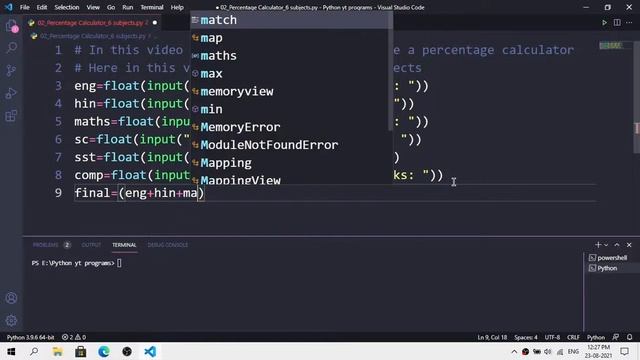Image resolution: width=640 pixels, height=360 pixels.
Task: Open the Selection menu
Action: [x=67, y=7]
